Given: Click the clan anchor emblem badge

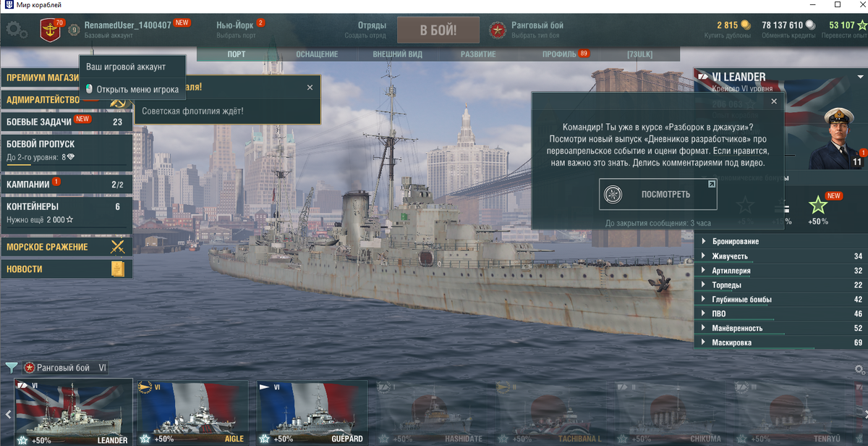Looking at the screenshot, I should click(51, 30).
